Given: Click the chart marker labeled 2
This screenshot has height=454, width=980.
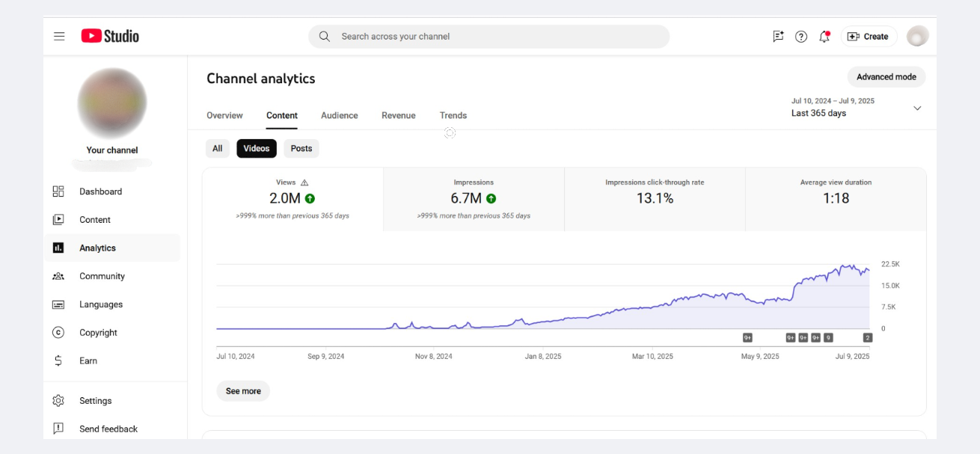Looking at the screenshot, I should point(868,337).
